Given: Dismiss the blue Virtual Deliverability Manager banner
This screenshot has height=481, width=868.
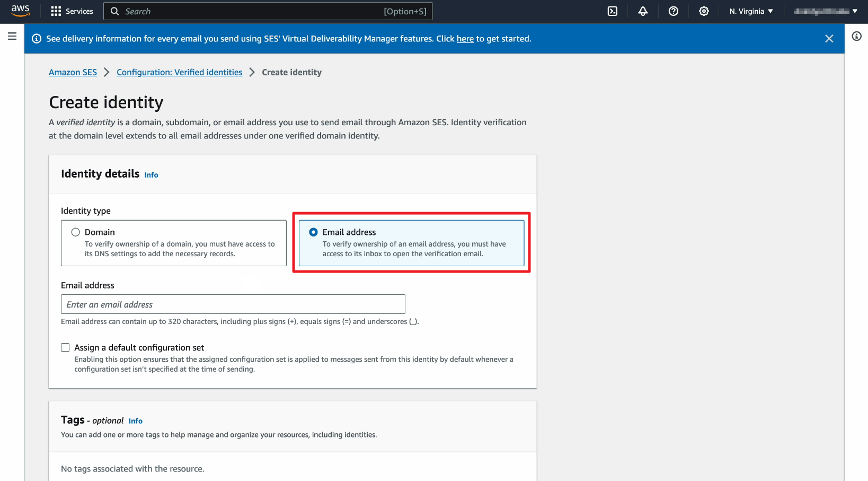Looking at the screenshot, I should pyautogui.click(x=829, y=39).
